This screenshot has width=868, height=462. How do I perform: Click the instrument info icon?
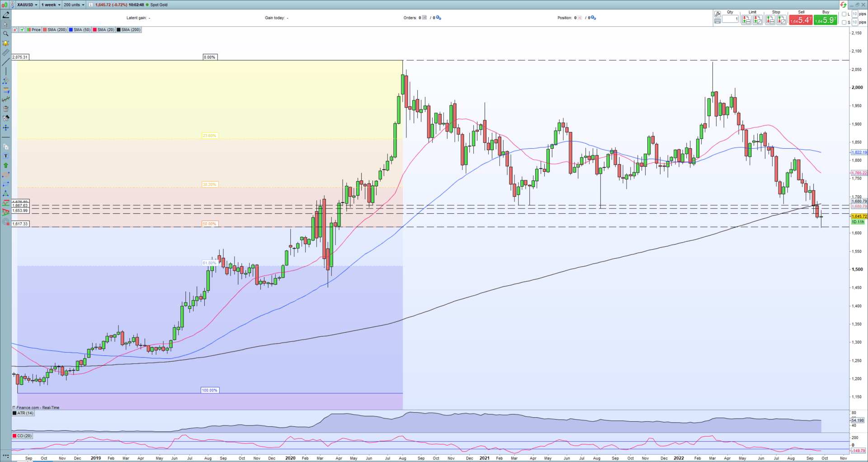pos(91,5)
